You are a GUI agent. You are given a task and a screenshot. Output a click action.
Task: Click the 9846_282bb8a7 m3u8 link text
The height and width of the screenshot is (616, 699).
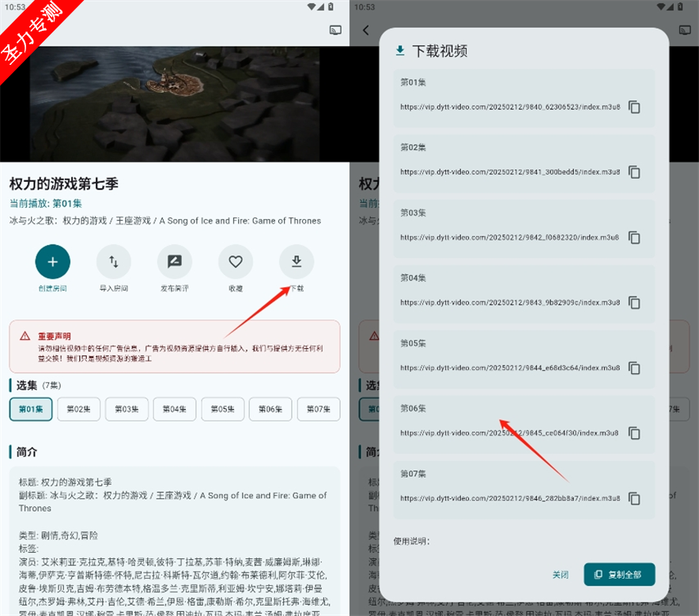(510, 498)
